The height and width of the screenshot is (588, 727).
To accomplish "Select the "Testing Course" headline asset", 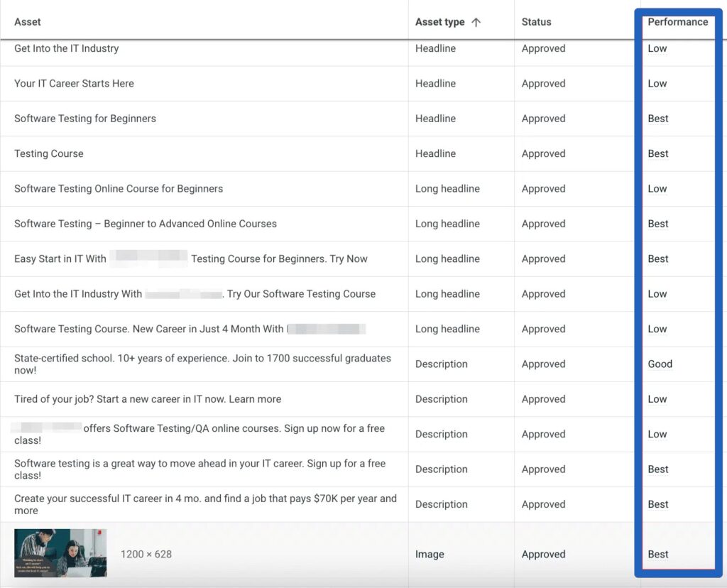I will [x=49, y=153].
